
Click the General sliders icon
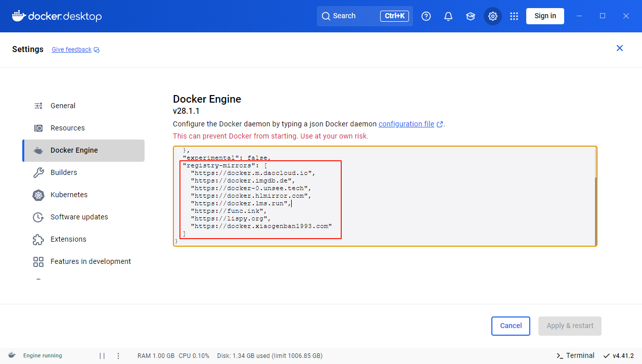[x=38, y=106]
